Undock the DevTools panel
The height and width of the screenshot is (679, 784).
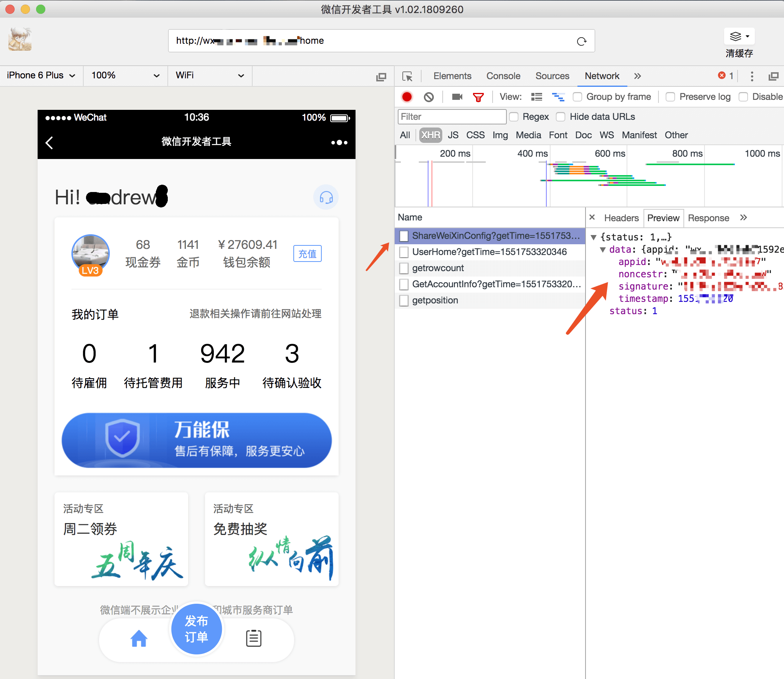(773, 76)
